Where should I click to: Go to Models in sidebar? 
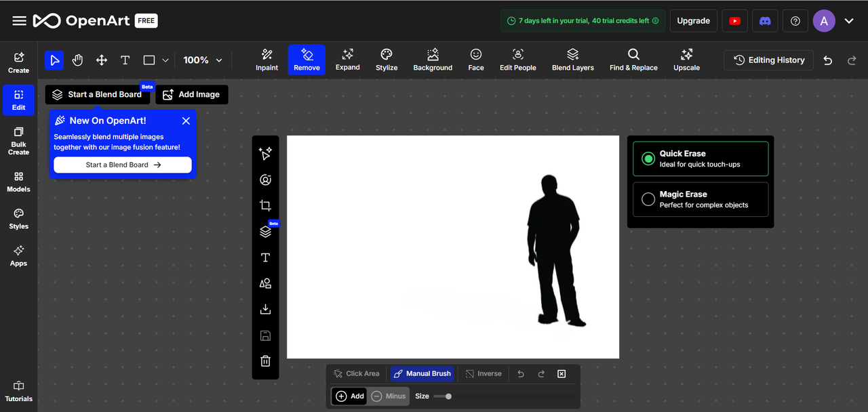point(18,182)
